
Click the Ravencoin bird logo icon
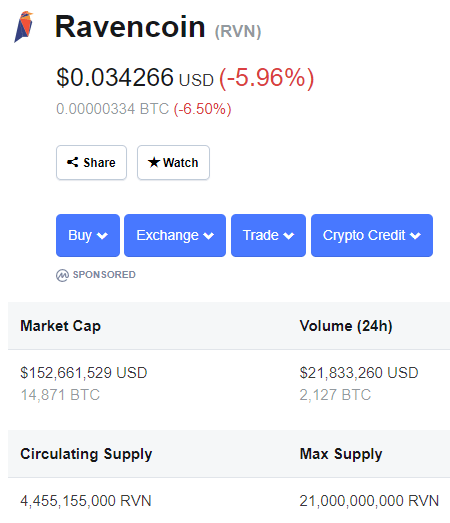coord(23,27)
